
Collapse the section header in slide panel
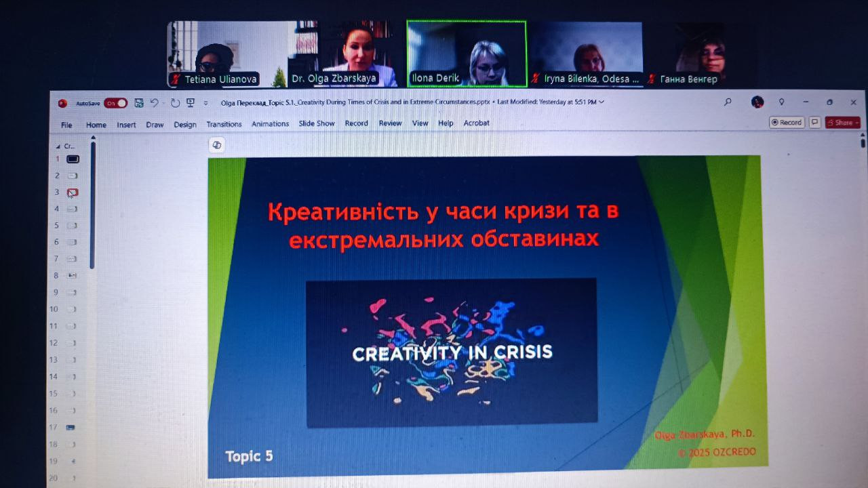tap(58, 146)
